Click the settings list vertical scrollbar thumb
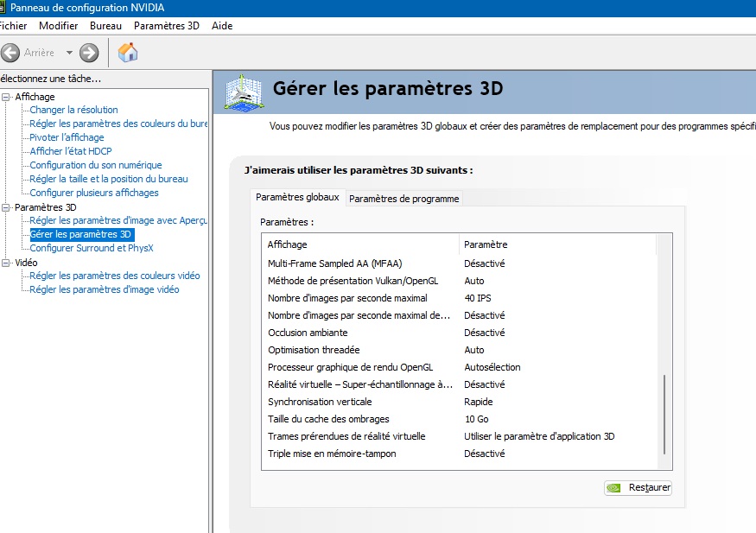 (664, 414)
